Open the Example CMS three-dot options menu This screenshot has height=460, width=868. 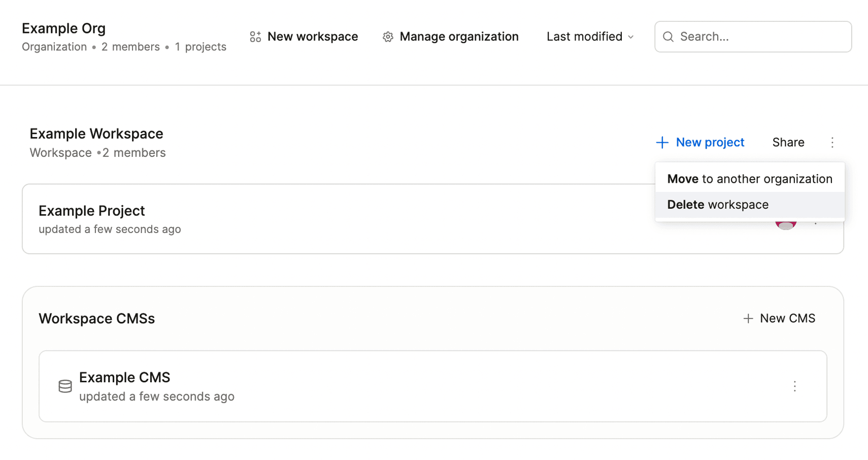(794, 386)
